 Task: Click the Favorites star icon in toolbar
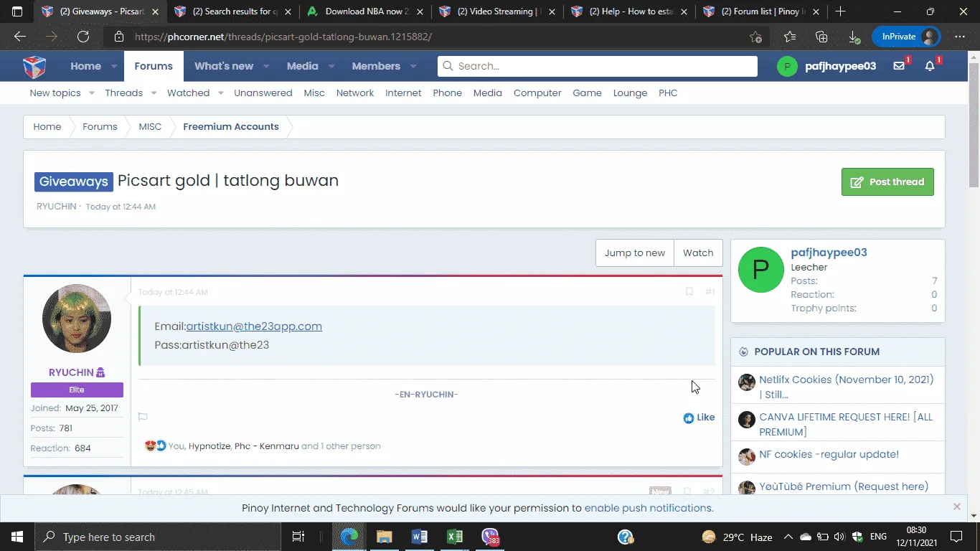790,37
